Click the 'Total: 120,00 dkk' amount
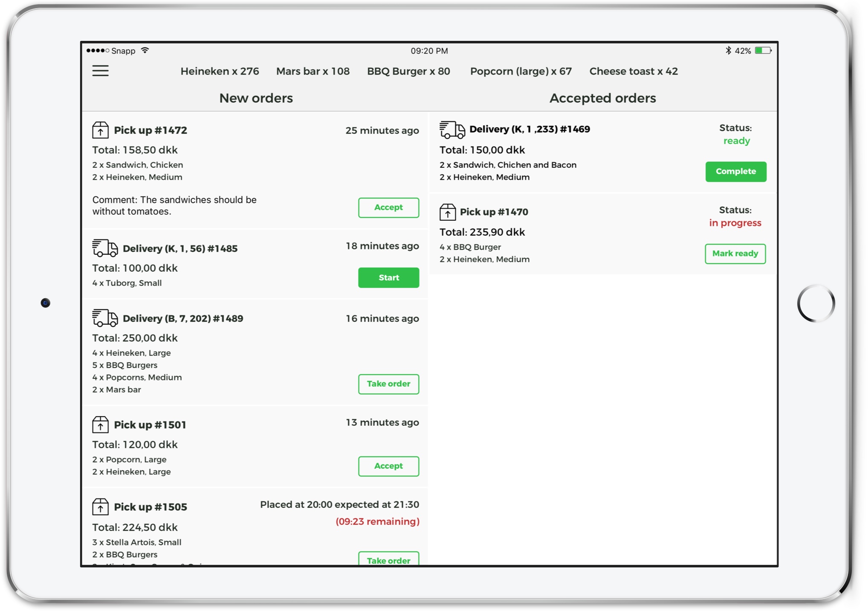 tap(135, 444)
